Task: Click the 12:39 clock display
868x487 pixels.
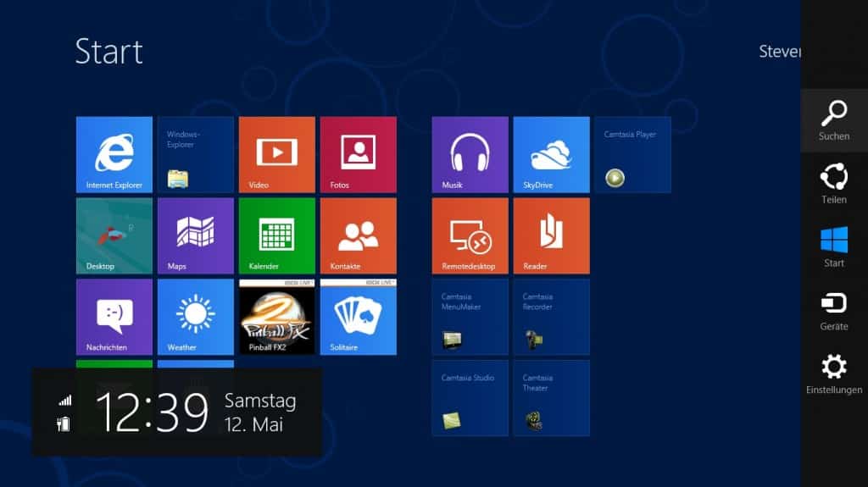Action: tap(153, 412)
